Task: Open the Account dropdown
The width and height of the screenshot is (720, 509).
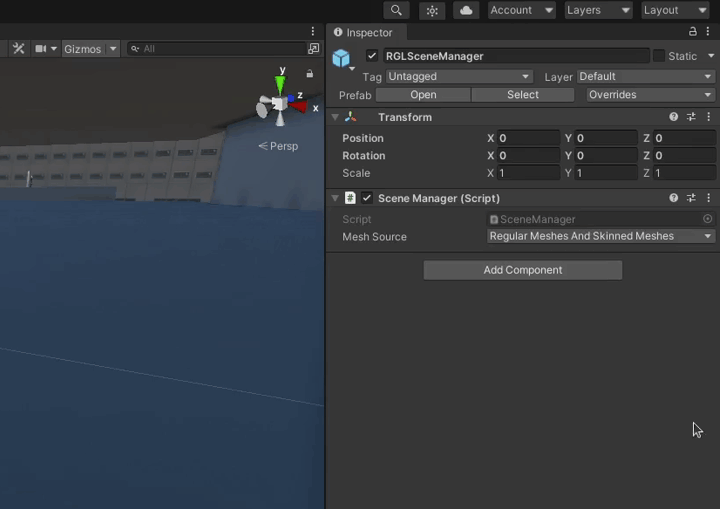Action: pyautogui.click(x=522, y=10)
